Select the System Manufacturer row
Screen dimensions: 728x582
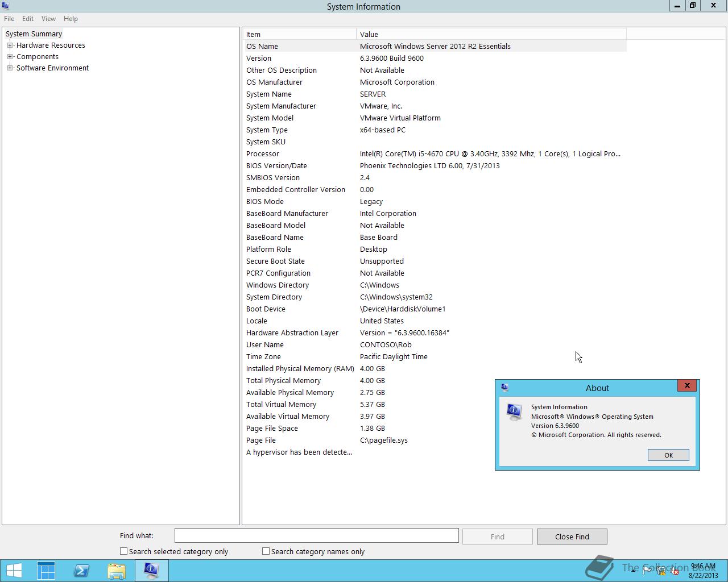435,106
